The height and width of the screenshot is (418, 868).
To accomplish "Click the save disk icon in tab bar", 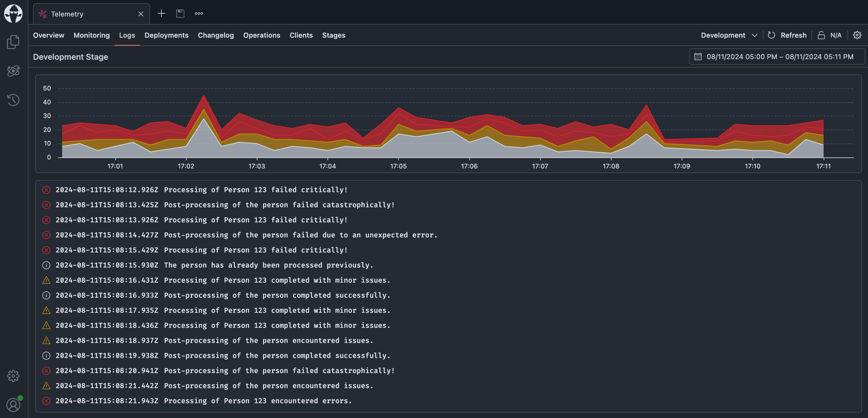I will tap(180, 14).
